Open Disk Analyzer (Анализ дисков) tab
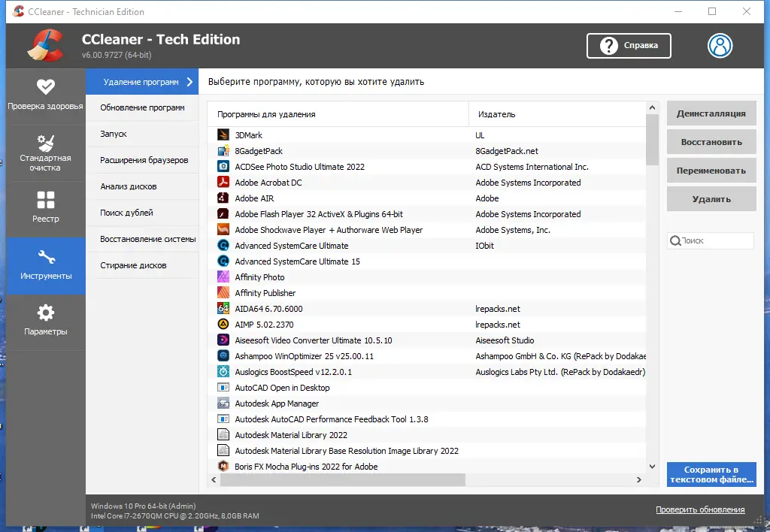 click(142, 186)
